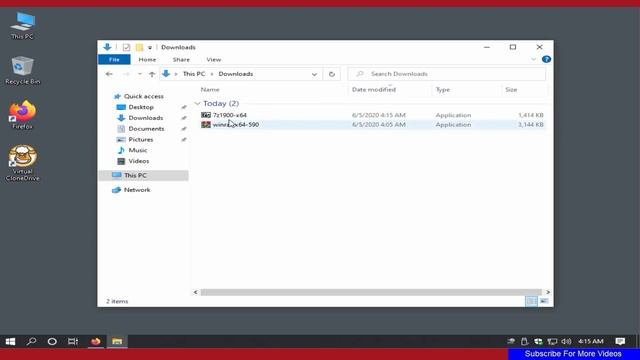Viewport: 640px width, 360px height.
Task: Open the Windows Start menu
Action: point(11,341)
